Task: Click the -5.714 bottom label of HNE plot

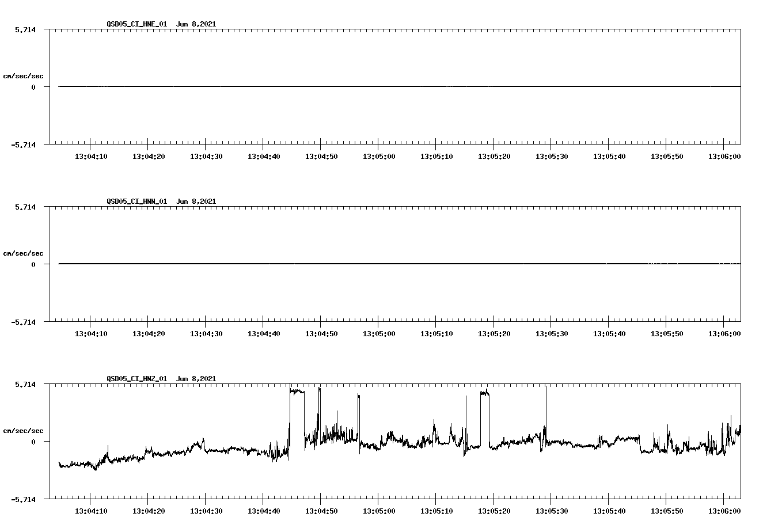Action: 23,145
